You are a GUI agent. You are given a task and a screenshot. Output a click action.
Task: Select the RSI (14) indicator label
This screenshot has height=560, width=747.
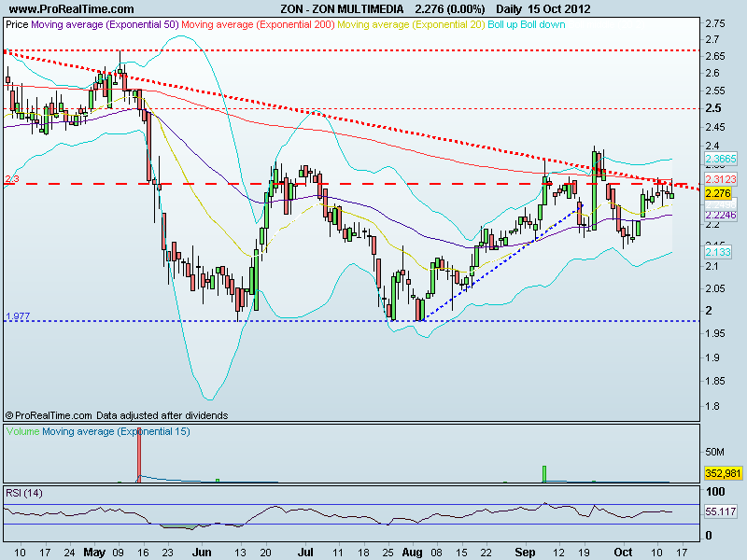pyautogui.click(x=24, y=493)
